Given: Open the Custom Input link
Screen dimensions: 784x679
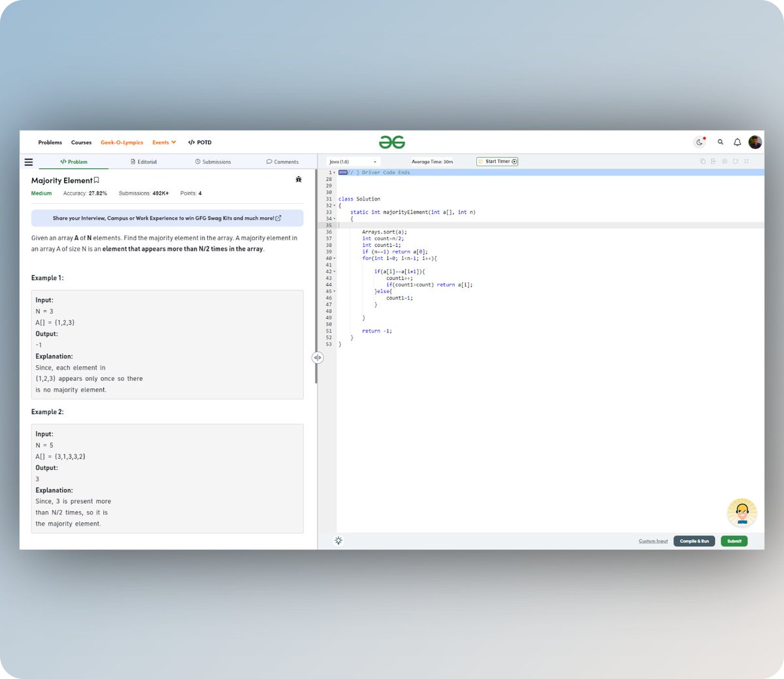Looking at the screenshot, I should pos(653,541).
